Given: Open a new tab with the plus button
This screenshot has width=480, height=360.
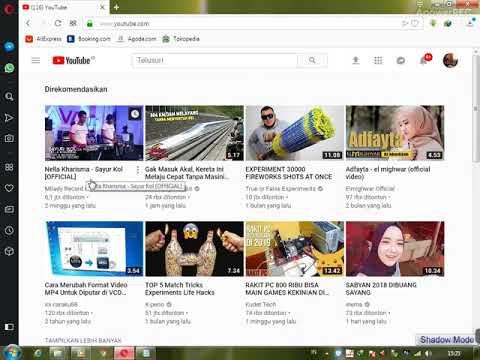Looking at the screenshot, I should (x=116, y=7).
